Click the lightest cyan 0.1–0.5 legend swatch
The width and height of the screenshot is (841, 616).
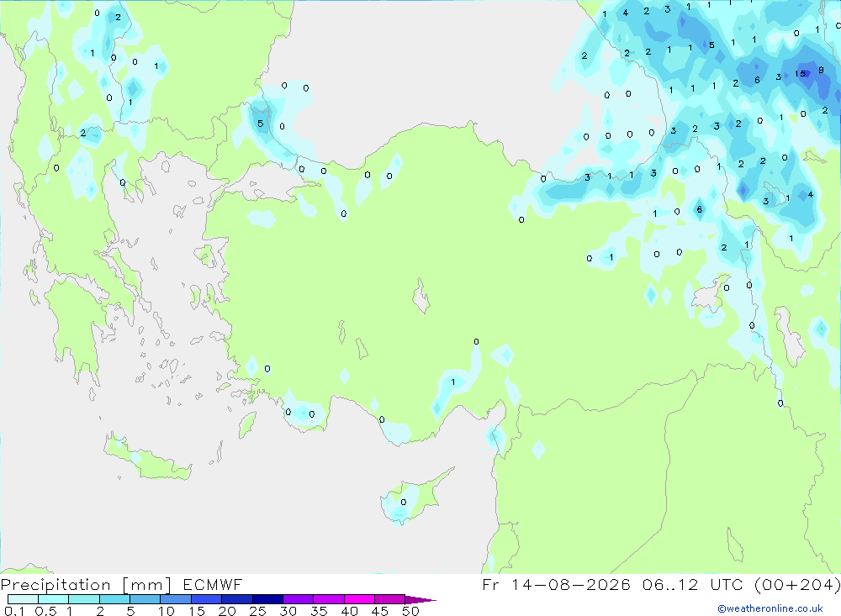pyautogui.click(x=23, y=599)
